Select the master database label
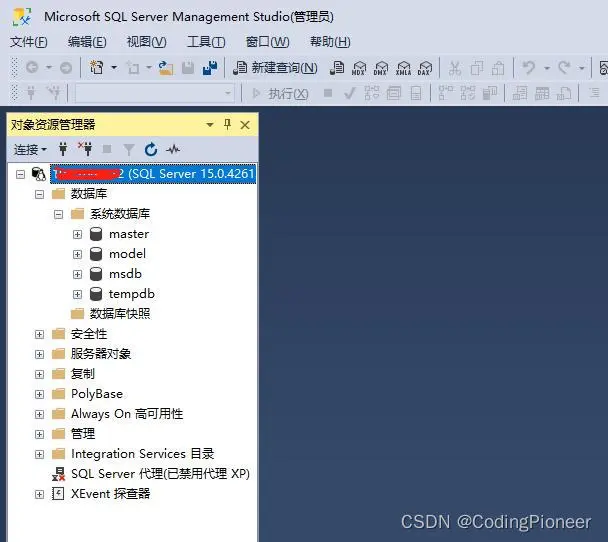 coord(129,234)
